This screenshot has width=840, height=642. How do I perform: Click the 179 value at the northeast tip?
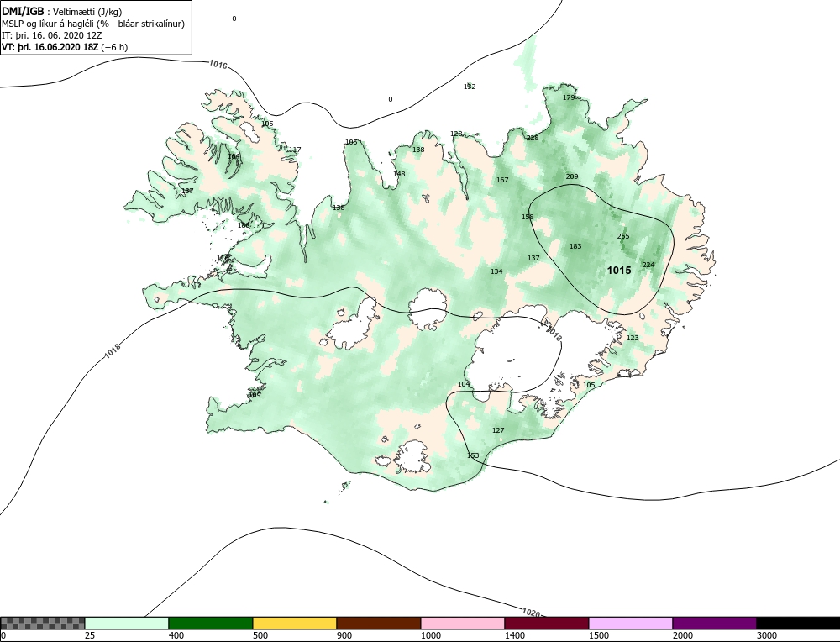(x=569, y=97)
